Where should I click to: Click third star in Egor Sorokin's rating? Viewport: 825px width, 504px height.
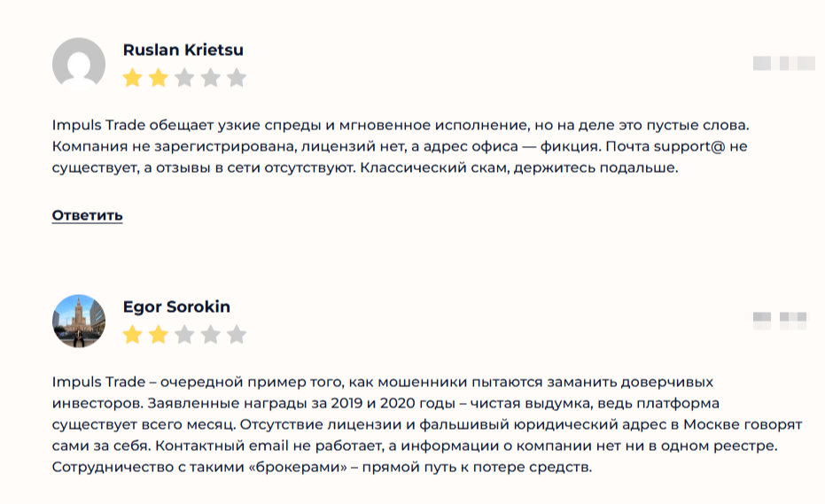click(184, 335)
